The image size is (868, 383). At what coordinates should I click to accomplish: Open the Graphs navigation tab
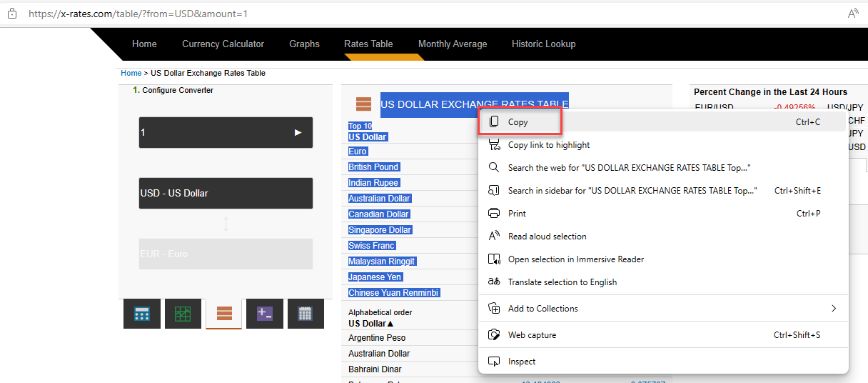pos(304,44)
